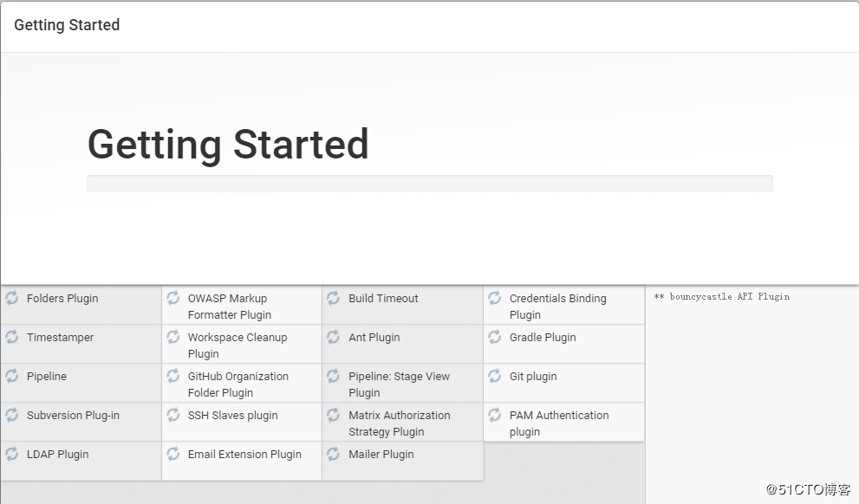This screenshot has height=504, width=859.
Task: Click the pending icon beside Pipeline
Action: [12, 375]
